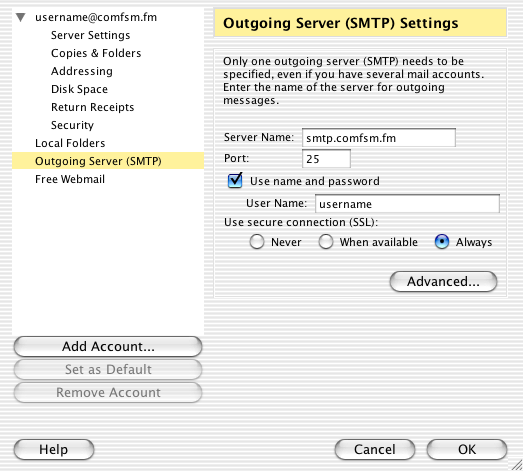Open Security settings item
This screenshot has height=471, width=523.
click(x=72, y=125)
